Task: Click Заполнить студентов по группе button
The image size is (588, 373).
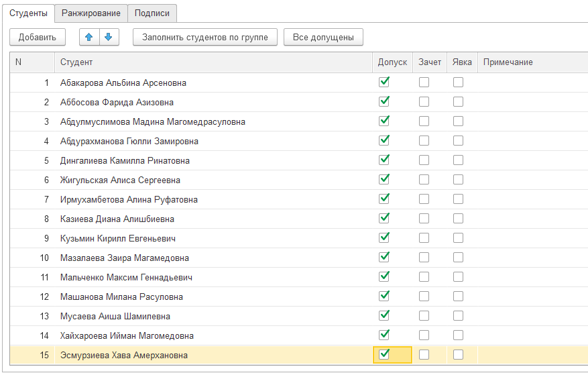Action: point(205,37)
